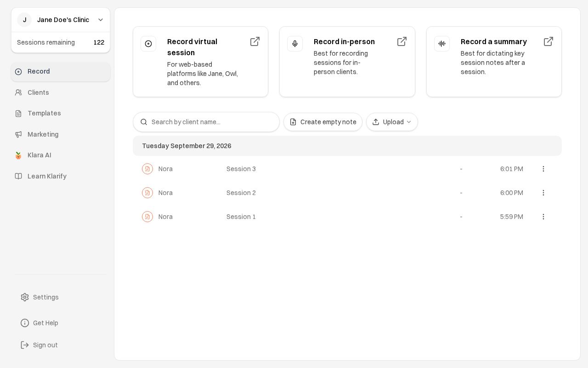
Task: Open more options for Nora Session 1
Action: (x=543, y=217)
